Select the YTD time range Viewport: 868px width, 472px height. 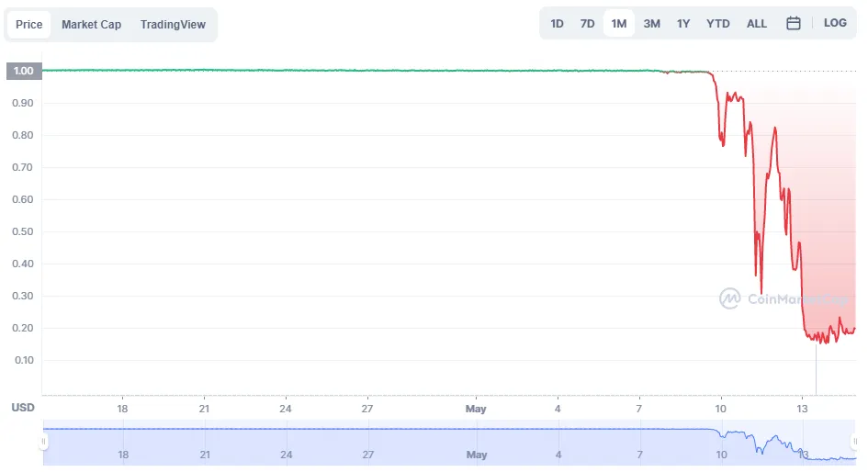pyautogui.click(x=718, y=24)
